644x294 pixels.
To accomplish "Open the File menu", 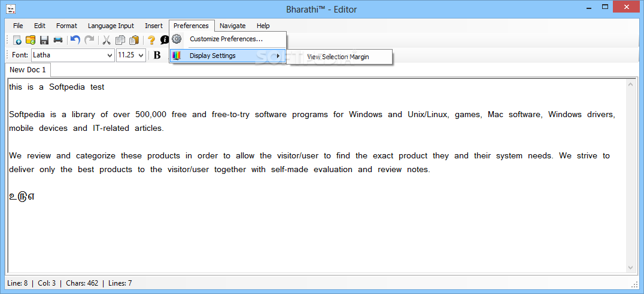I will click(x=18, y=26).
